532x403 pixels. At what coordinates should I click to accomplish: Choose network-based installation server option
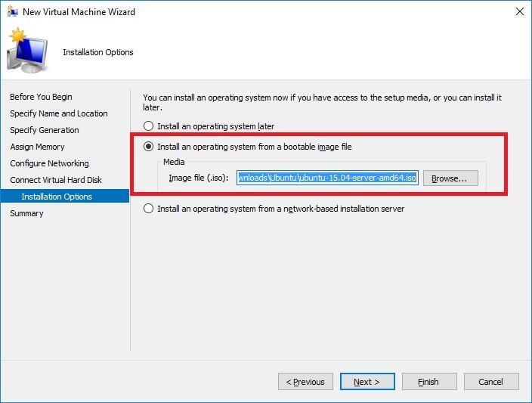click(x=149, y=209)
